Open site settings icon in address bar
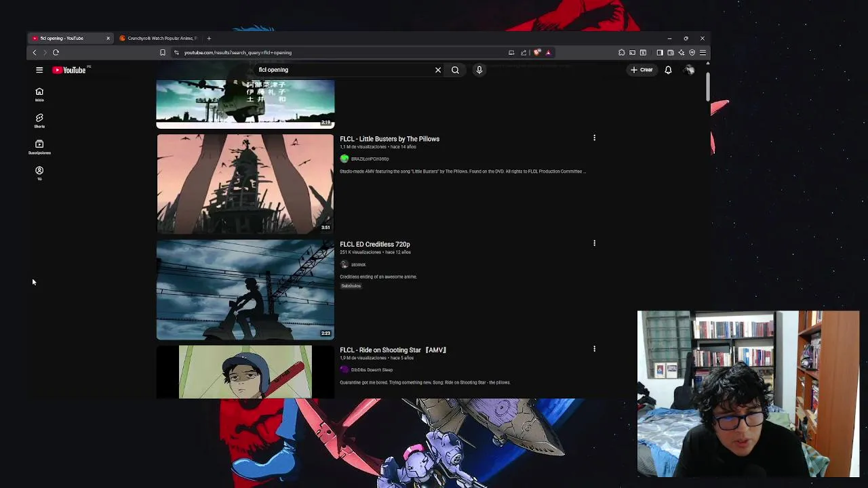Screen dimensions: 868x488 (x=176, y=52)
